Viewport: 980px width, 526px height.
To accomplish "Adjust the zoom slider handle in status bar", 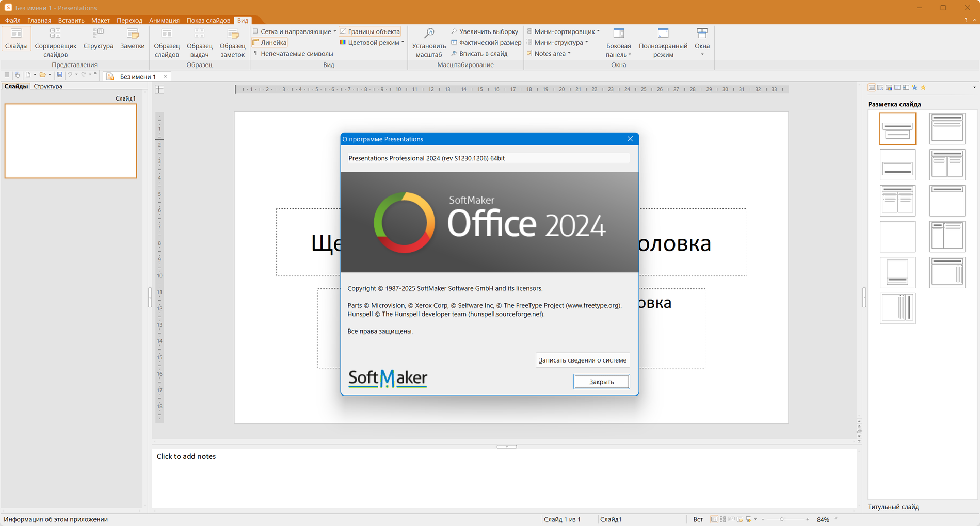I will click(782, 519).
